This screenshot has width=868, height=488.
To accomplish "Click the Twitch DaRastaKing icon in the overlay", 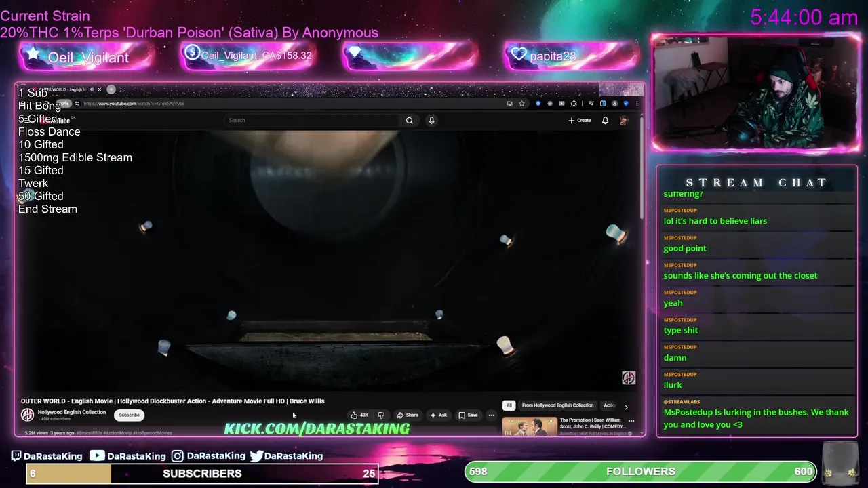I will (x=17, y=456).
